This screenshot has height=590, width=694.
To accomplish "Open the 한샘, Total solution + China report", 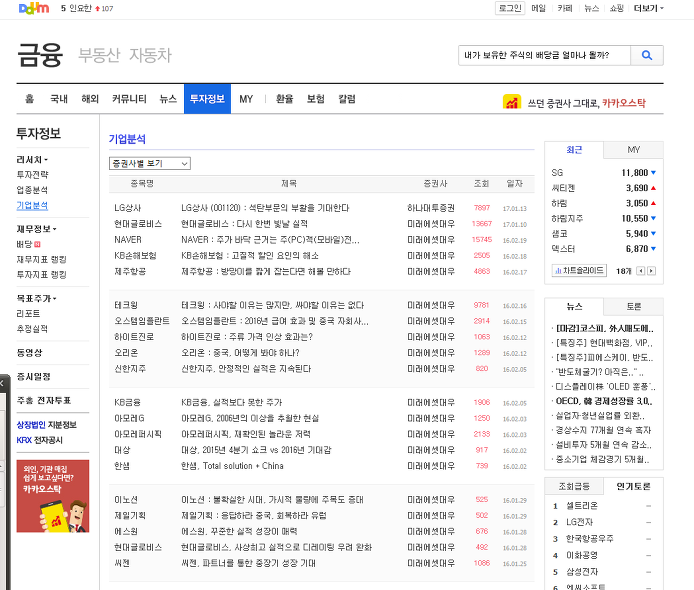I will (232, 466).
